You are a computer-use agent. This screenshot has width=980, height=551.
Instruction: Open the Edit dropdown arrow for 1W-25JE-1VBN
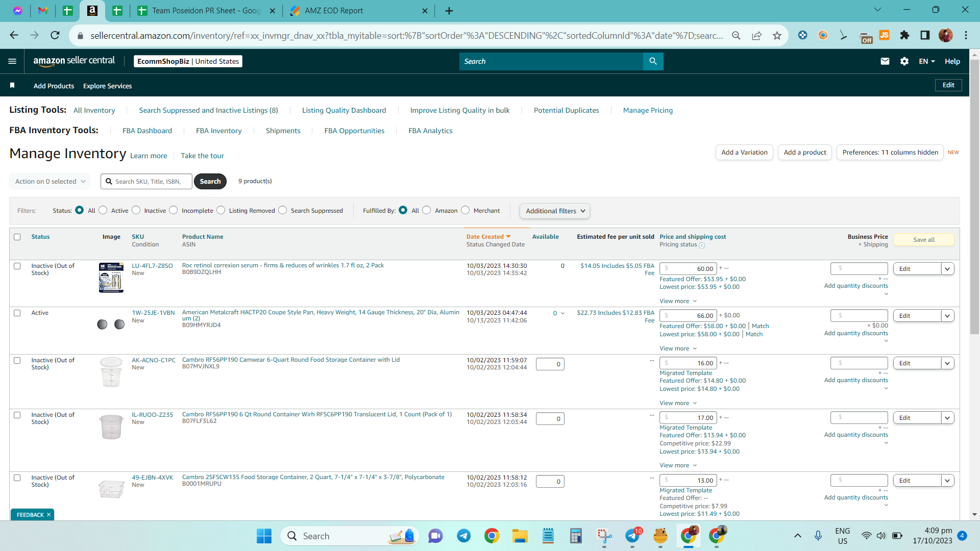tap(948, 316)
